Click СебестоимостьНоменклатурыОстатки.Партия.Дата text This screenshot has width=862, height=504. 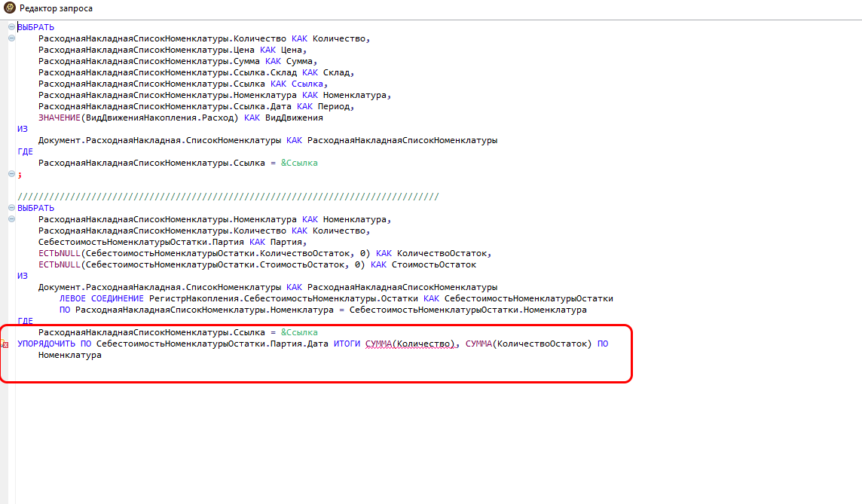[212, 344]
